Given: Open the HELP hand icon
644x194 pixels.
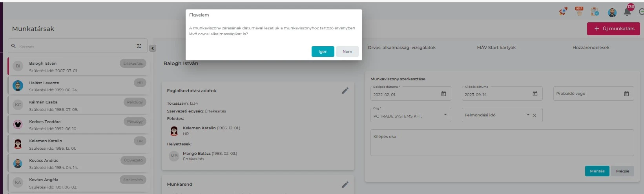Looking at the screenshot, I should [579, 11].
